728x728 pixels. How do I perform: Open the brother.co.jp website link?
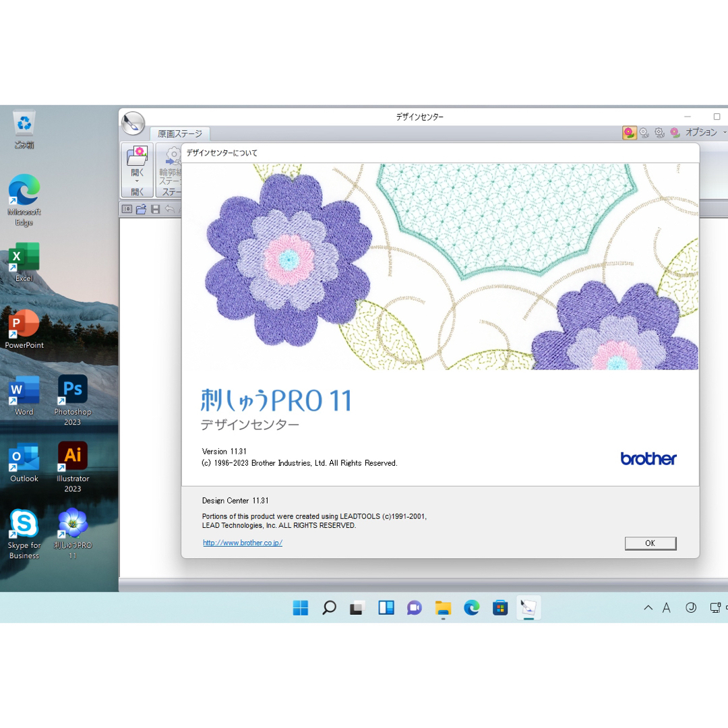[x=243, y=543]
